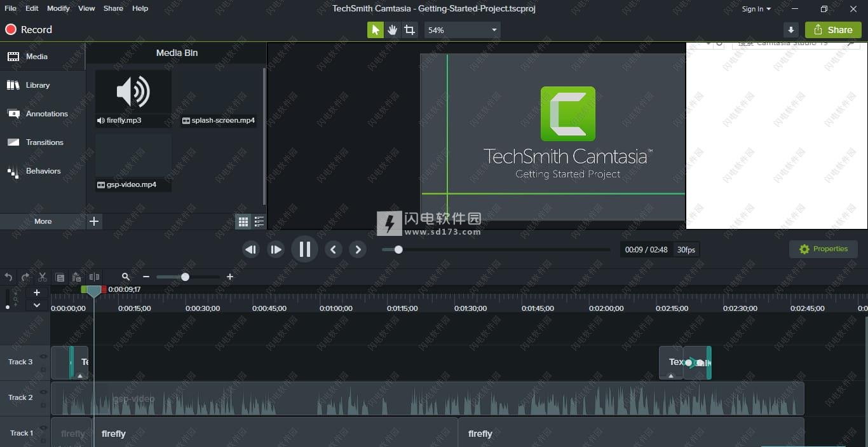Jump to previous clip with left chevron
The width and height of the screenshot is (868, 447).
(334, 249)
